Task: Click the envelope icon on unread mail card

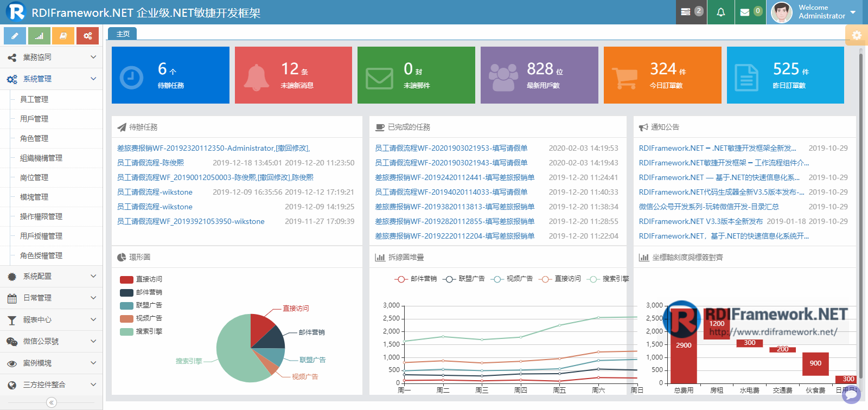Action: tap(379, 78)
